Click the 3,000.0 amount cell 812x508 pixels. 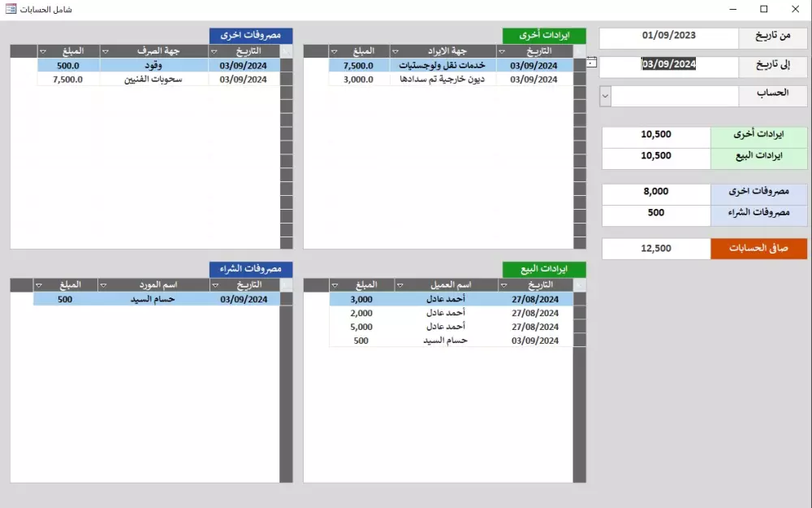359,80
